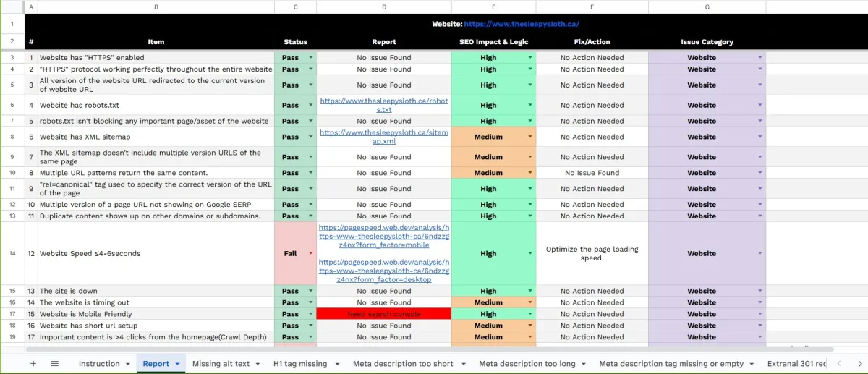
Task: Click the High impact cell for Website has robots.txt
Action: (x=493, y=105)
